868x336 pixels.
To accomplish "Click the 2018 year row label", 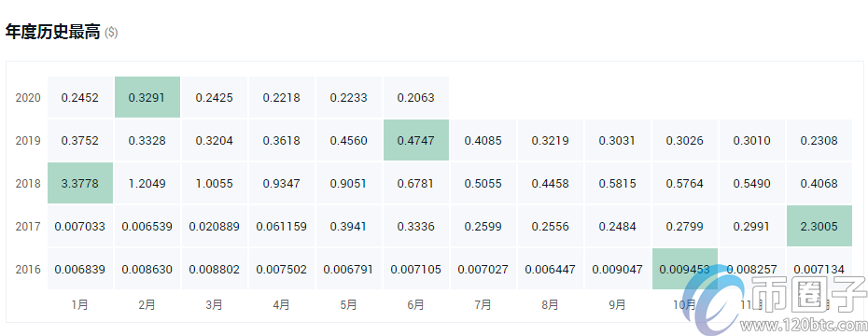I will pyautogui.click(x=28, y=184).
